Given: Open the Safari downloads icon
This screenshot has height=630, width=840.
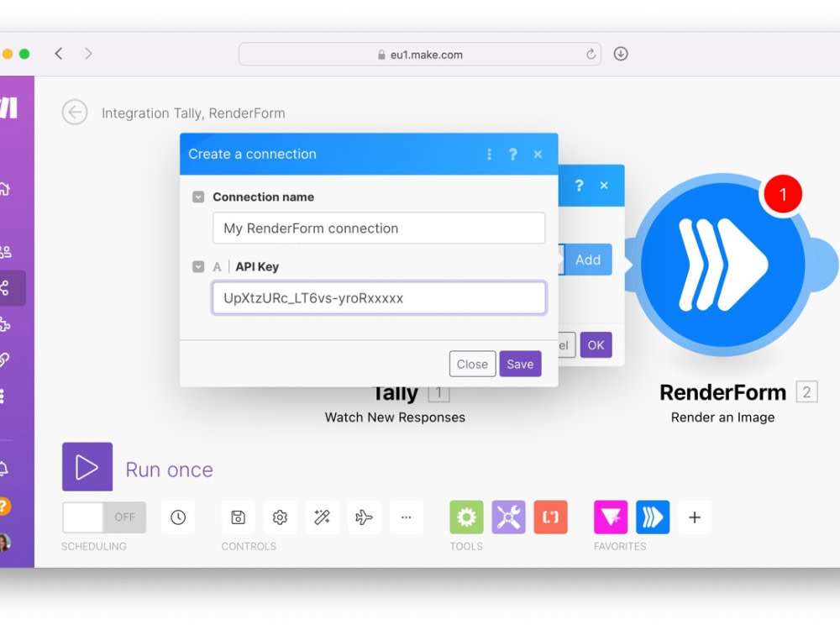Looking at the screenshot, I should (621, 54).
